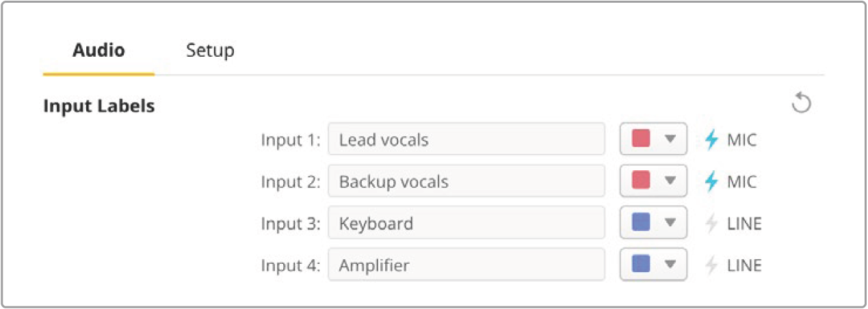Click the Backup vocals label field
Screen dimensions: 868x309
[466, 181]
